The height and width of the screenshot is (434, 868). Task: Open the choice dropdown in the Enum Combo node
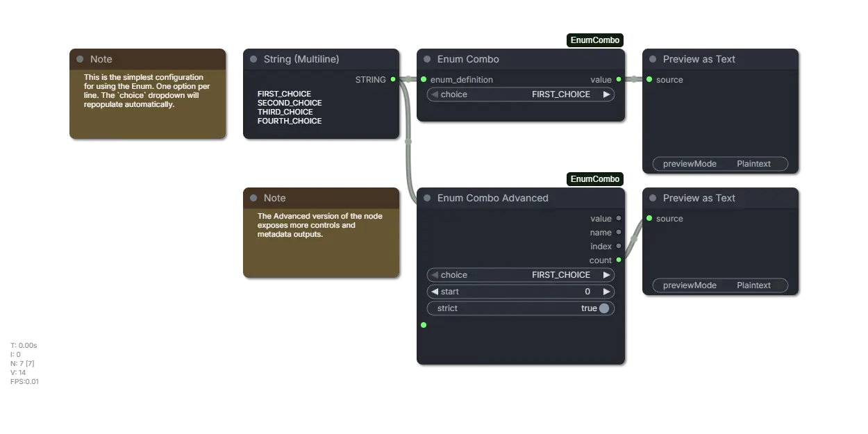point(521,94)
